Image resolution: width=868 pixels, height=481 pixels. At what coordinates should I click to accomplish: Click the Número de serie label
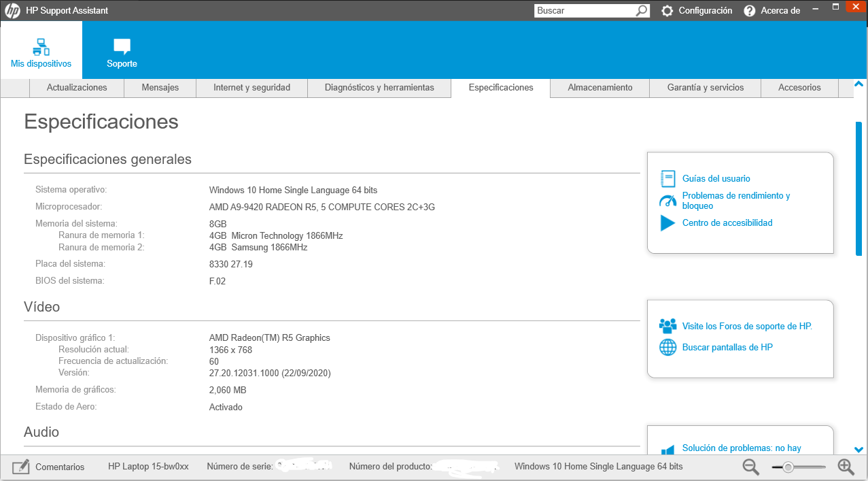(240, 467)
